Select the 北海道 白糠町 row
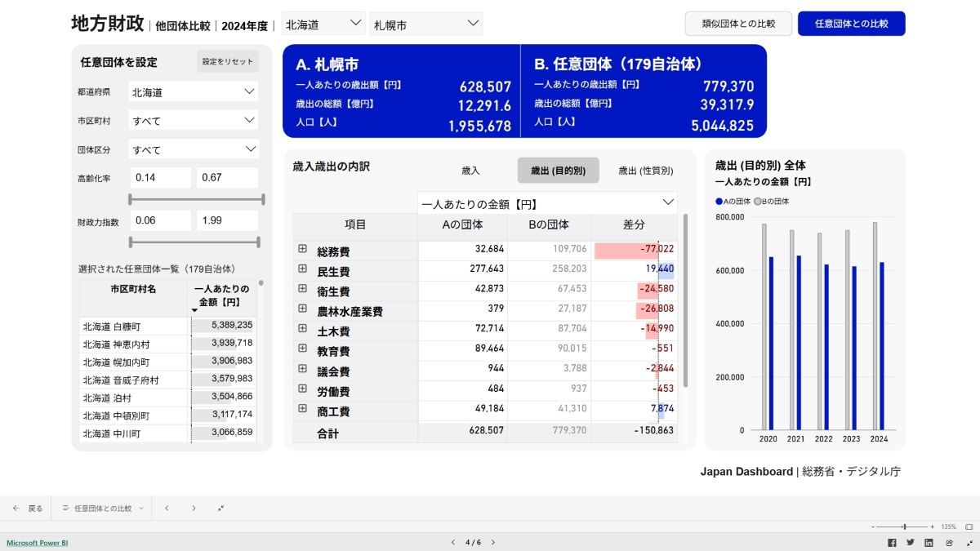Image resolution: width=980 pixels, height=551 pixels. (167, 326)
